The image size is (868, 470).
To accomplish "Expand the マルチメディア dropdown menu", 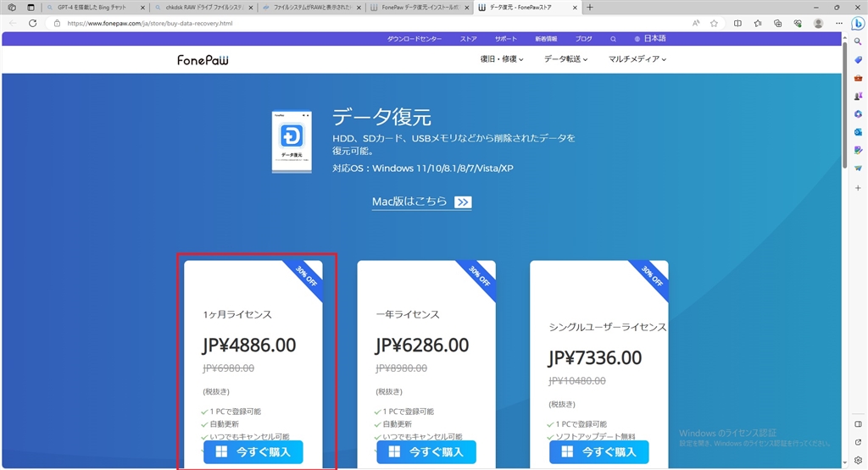I will 637,59.
